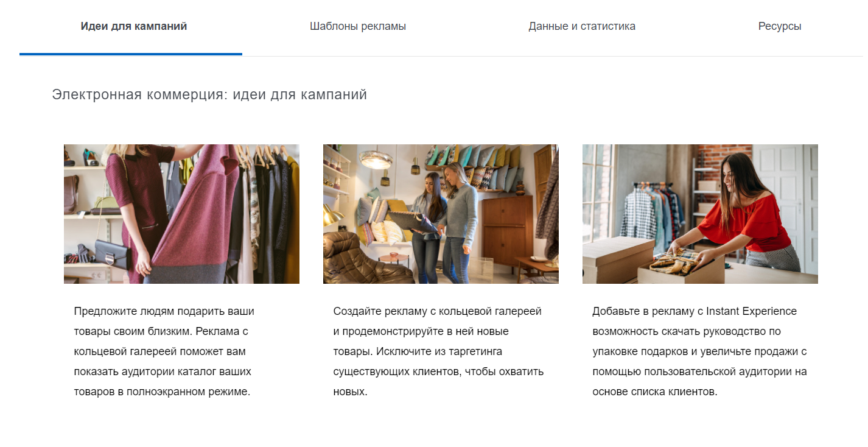This screenshot has height=447, width=868.
Task: Click the rack of plaid shirts in third photo
Action: (x=645, y=210)
